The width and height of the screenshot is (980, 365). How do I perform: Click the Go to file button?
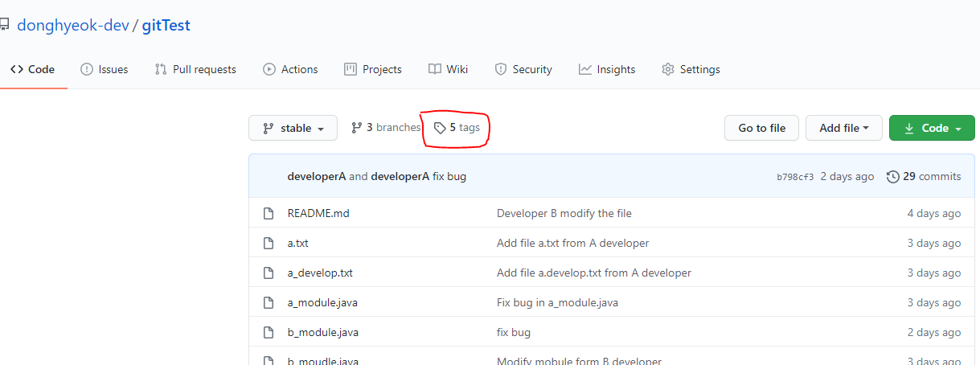762,128
